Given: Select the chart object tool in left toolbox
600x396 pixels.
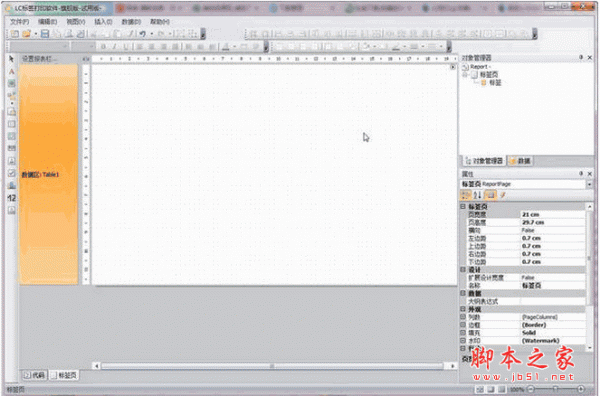Looking at the screenshot, I should tap(11, 186).
